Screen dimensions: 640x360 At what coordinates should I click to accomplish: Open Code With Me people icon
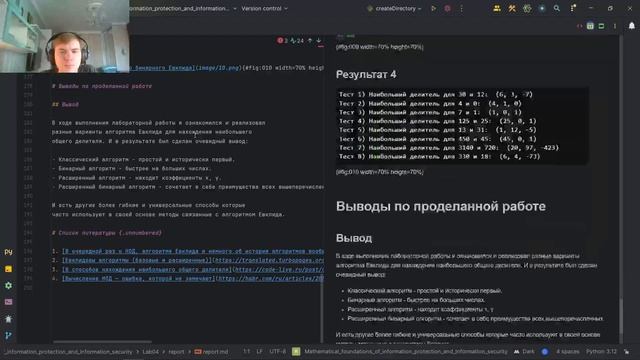tap(497, 9)
